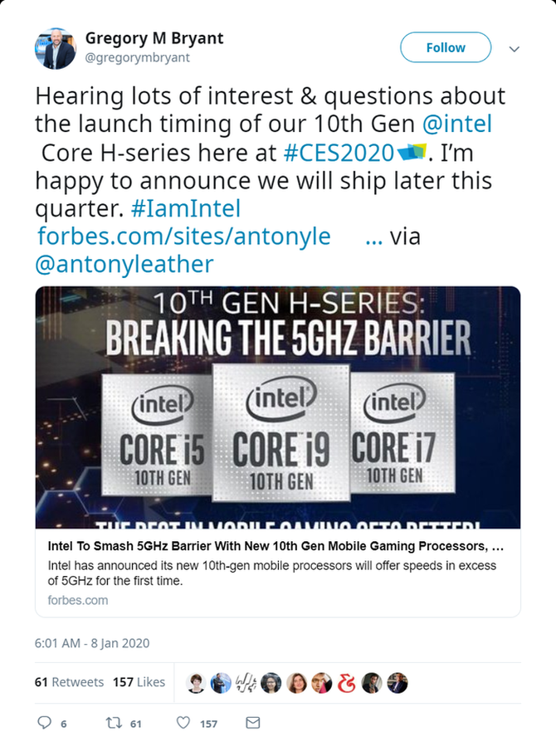Screen dimensions: 556x756
Task: Click the reply speech bubble icon
Action: click(x=45, y=723)
